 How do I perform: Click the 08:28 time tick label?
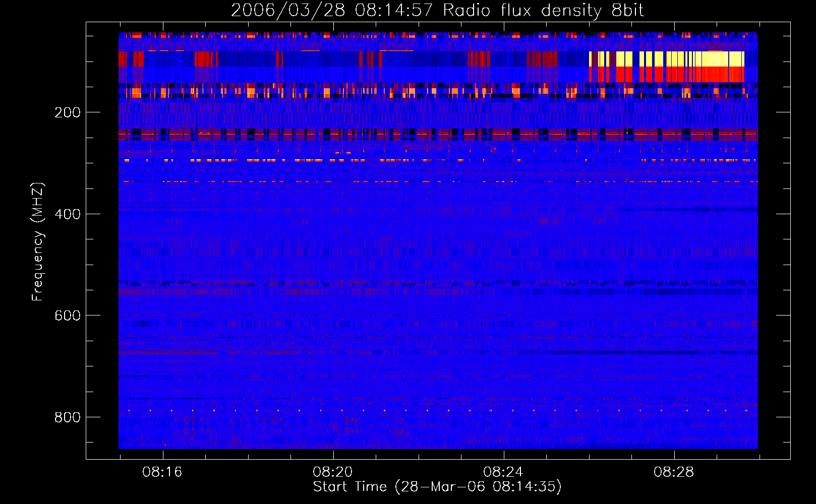point(674,472)
